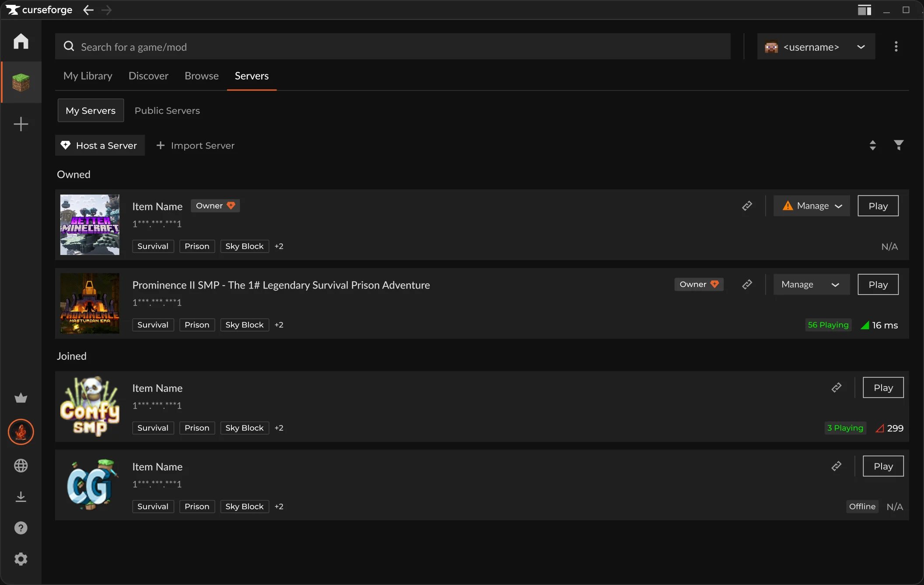
Task: Copy link for Better Minecraft server
Action: point(747,206)
